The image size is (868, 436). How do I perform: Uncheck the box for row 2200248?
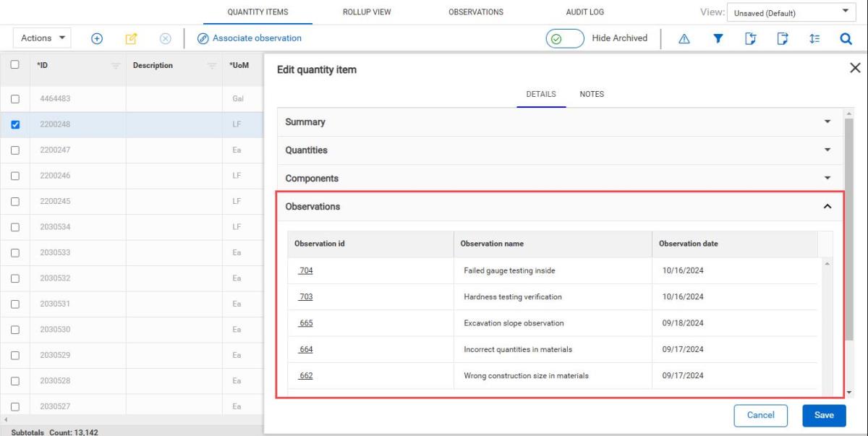coord(15,124)
